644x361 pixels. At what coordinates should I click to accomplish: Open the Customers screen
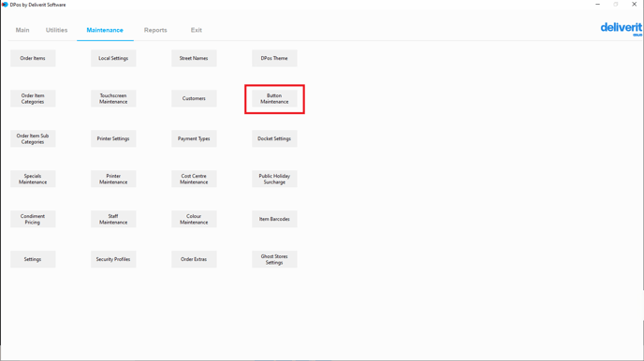[194, 98]
